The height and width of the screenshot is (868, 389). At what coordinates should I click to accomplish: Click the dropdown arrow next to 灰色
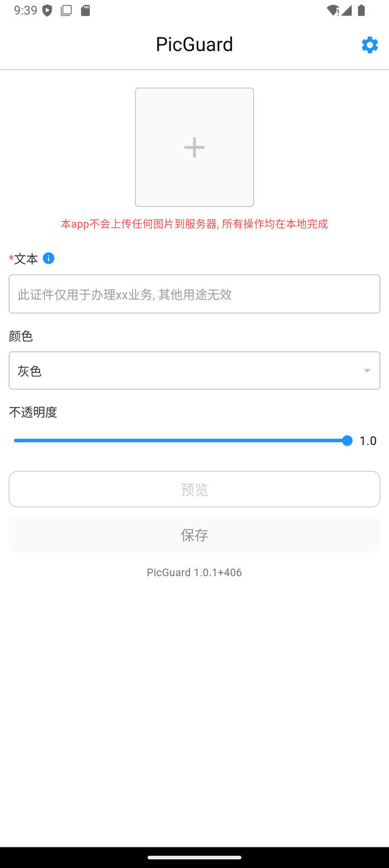click(367, 370)
